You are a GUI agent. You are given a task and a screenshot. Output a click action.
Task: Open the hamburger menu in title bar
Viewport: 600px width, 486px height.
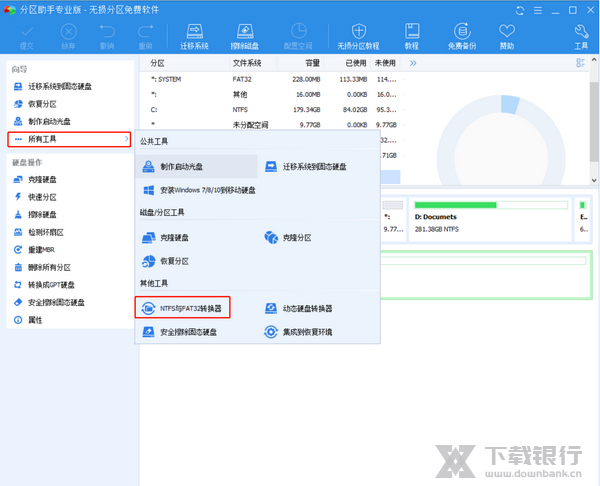coord(538,10)
